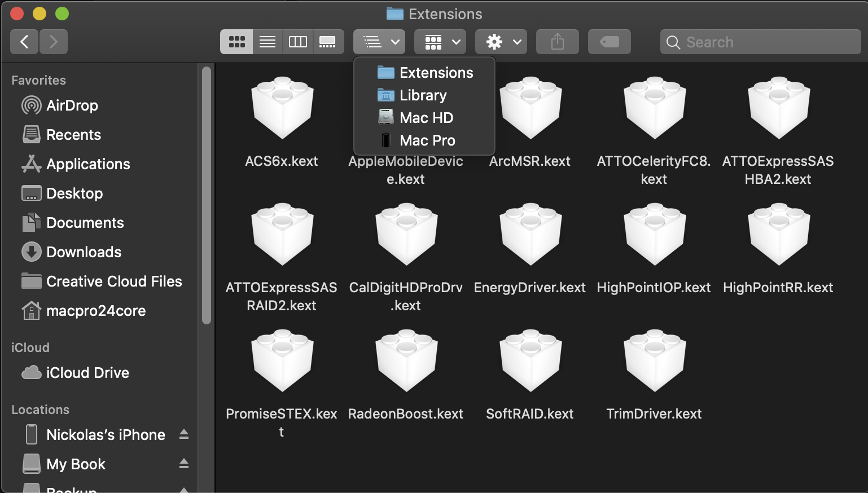868x493 pixels.
Task: Select the ACS6x.kext file
Action: tap(282, 123)
